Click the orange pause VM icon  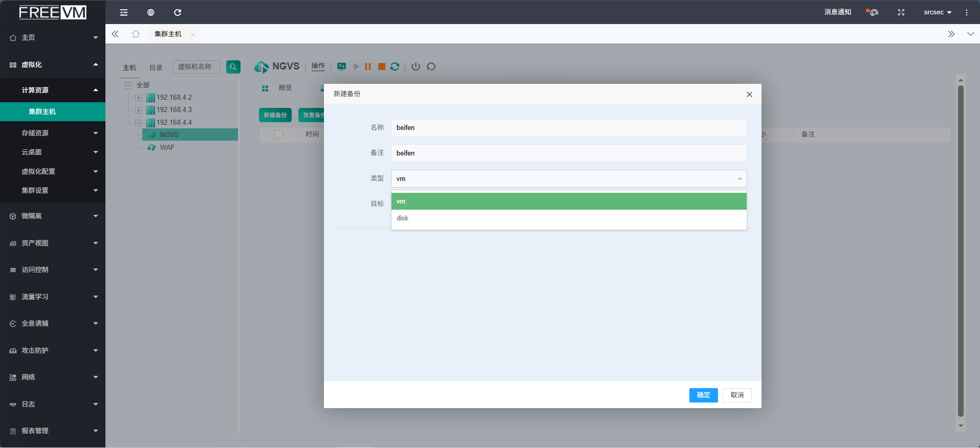(x=368, y=66)
